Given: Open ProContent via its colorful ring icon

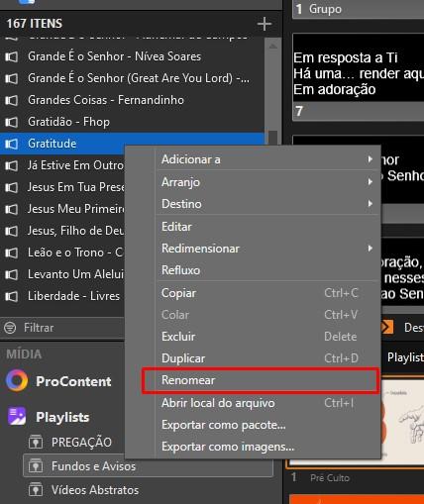Looking at the screenshot, I should 17,380.
